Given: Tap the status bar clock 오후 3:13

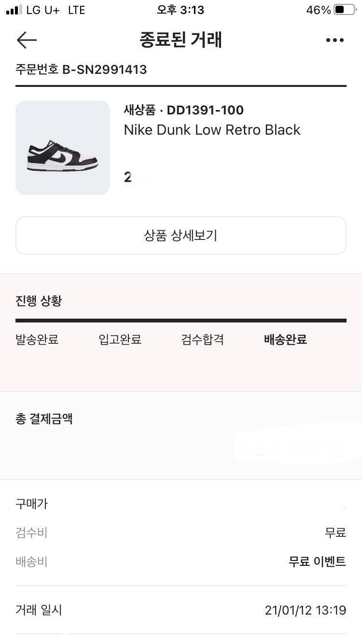Looking at the screenshot, I should 181,10.
